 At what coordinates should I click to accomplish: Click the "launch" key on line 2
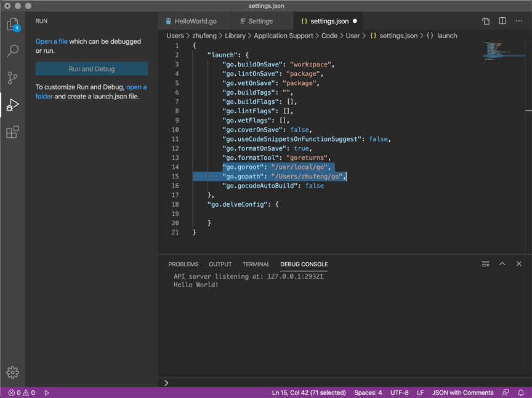[222, 55]
